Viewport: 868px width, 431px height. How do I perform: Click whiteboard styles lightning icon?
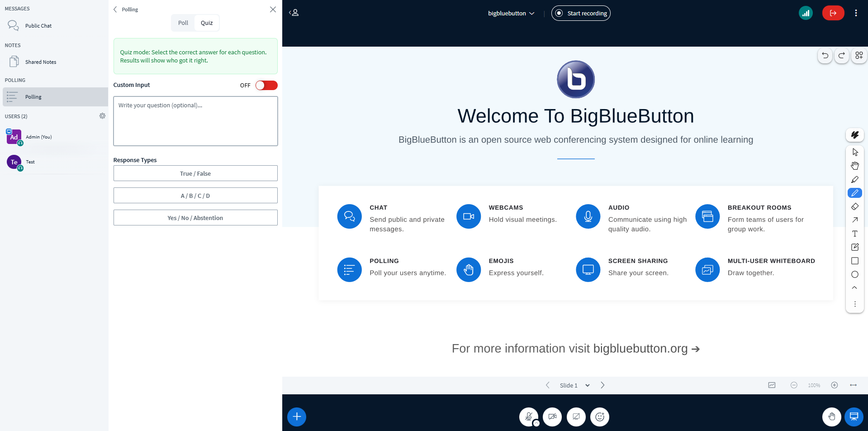[855, 135]
